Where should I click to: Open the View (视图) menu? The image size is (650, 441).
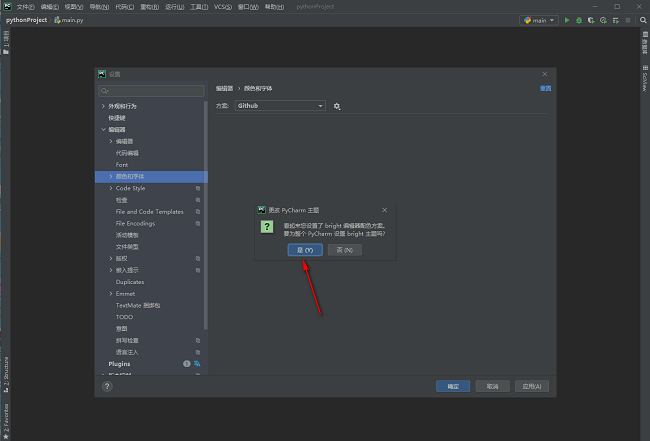[74, 7]
